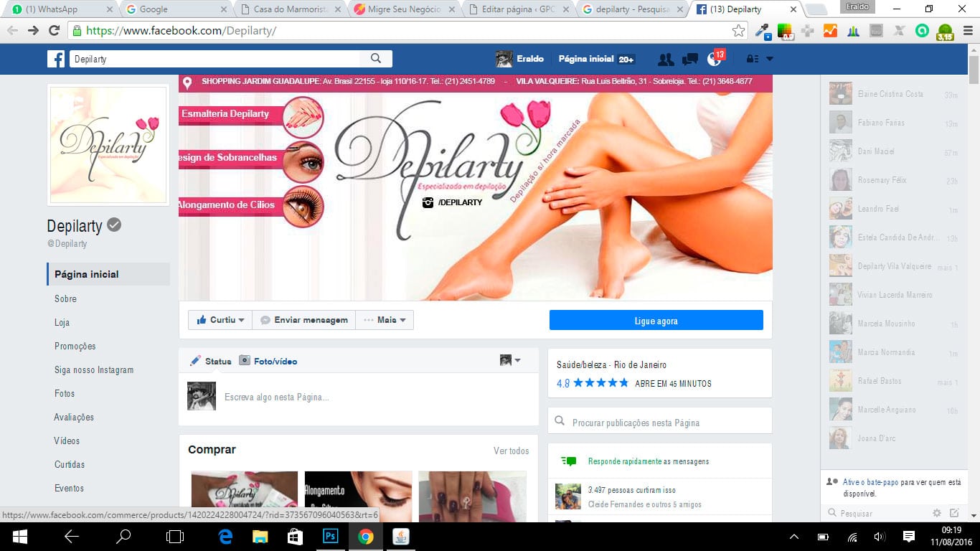Image resolution: width=980 pixels, height=551 pixels.
Task: Open Eraldo's profile in the top bar
Action: [519, 59]
